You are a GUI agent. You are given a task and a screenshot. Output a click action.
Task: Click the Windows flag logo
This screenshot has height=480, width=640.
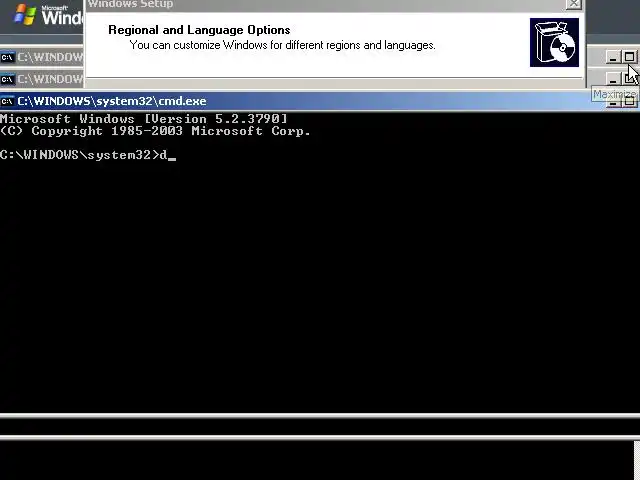(x=25, y=15)
